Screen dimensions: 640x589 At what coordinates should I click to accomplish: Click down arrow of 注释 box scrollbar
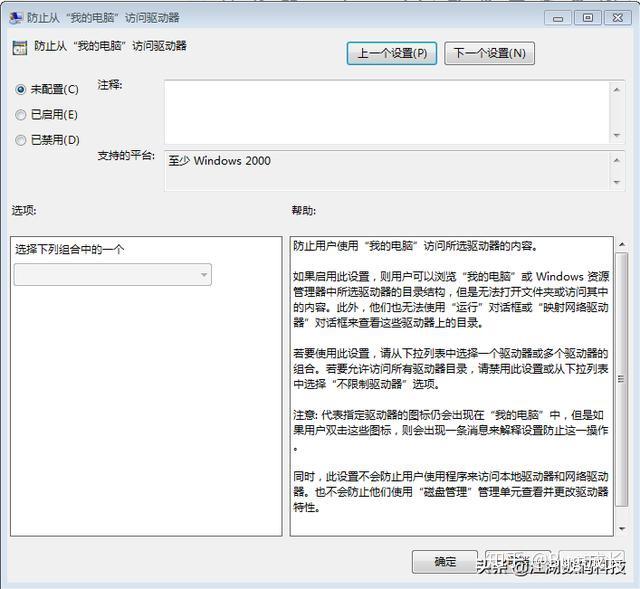point(617,135)
